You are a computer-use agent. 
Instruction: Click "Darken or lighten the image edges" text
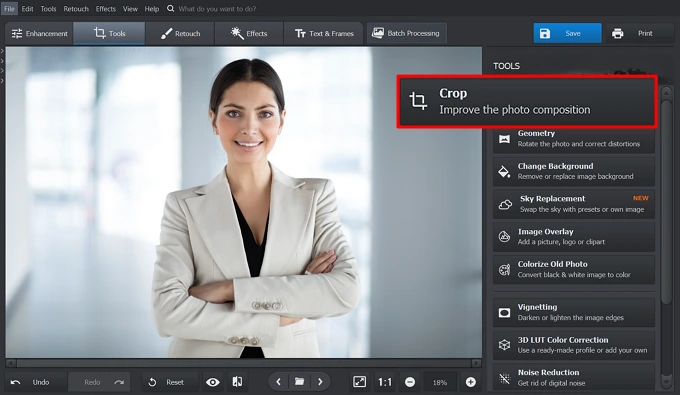pyautogui.click(x=570, y=318)
